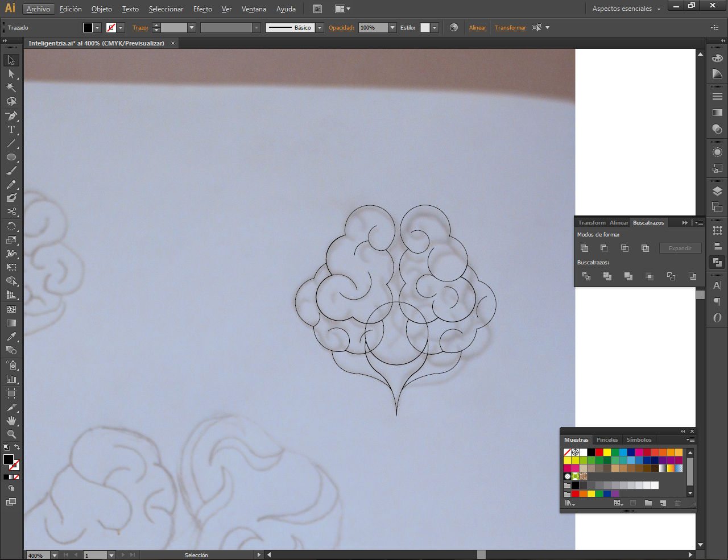Click the Transformar link in control bar
Image resolution: width=728 pixels, height=560 pixels.
pyautogui.click(x=510, y=27)
